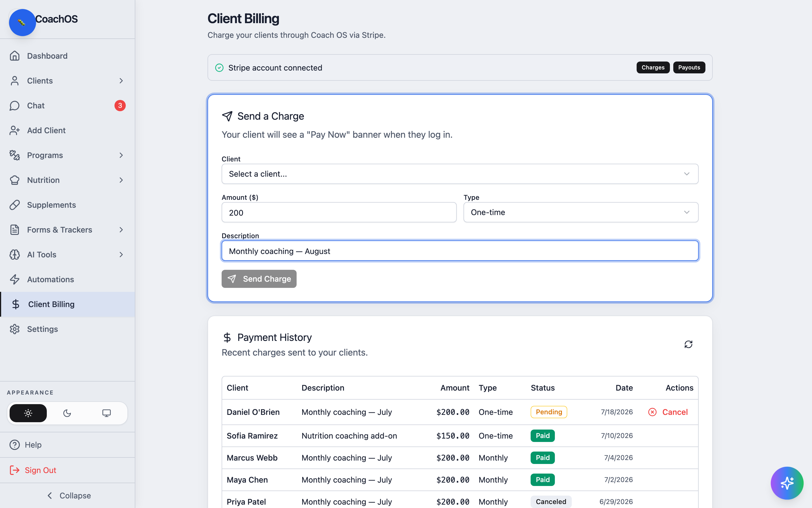Viewport: 812px width, 508px height.
Task: Click the Send a Charge paper plane icon
Action: (x=227, y=116)
